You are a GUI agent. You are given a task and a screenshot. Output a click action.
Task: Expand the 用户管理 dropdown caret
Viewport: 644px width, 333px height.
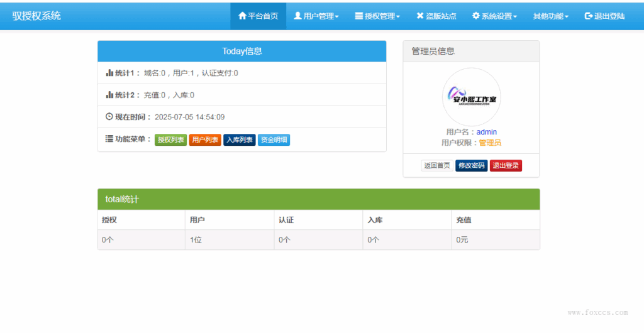337,17
